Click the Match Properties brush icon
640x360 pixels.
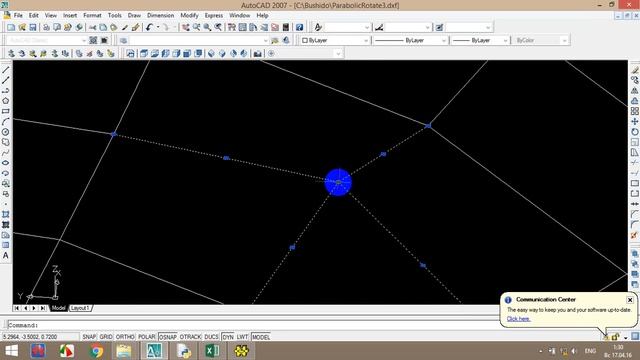136,27
